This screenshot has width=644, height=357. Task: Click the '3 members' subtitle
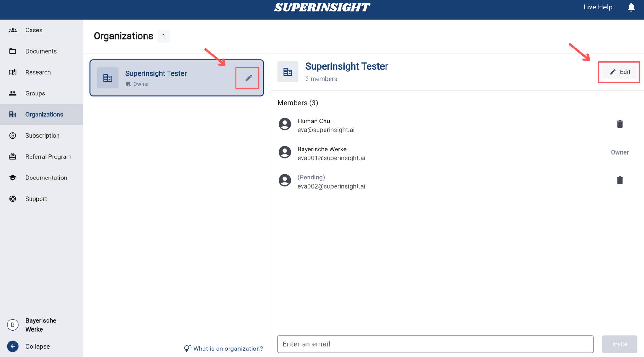[x=321, y=79]
